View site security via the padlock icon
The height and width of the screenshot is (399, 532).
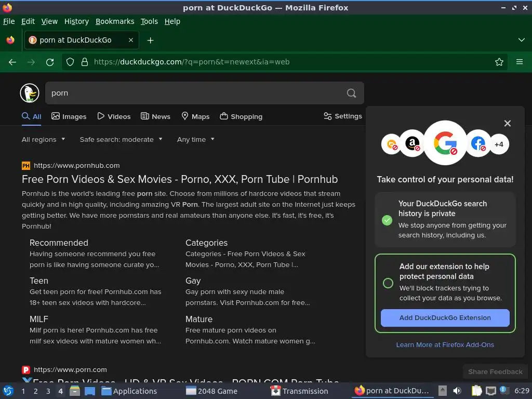point(85,62)
